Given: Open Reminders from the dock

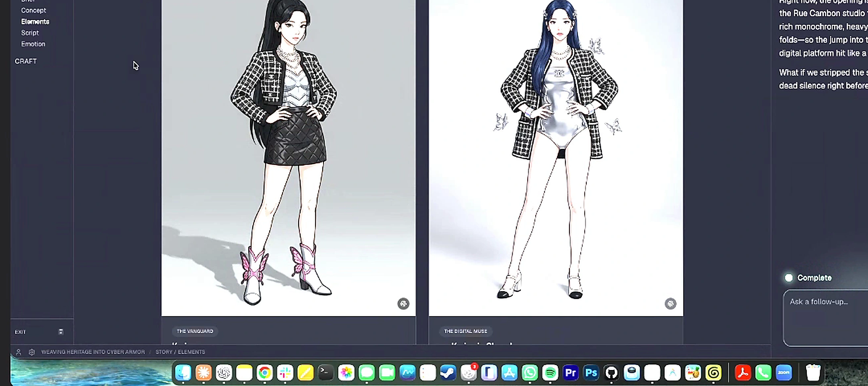Looking at the screenshot, I should click(428, 373).
